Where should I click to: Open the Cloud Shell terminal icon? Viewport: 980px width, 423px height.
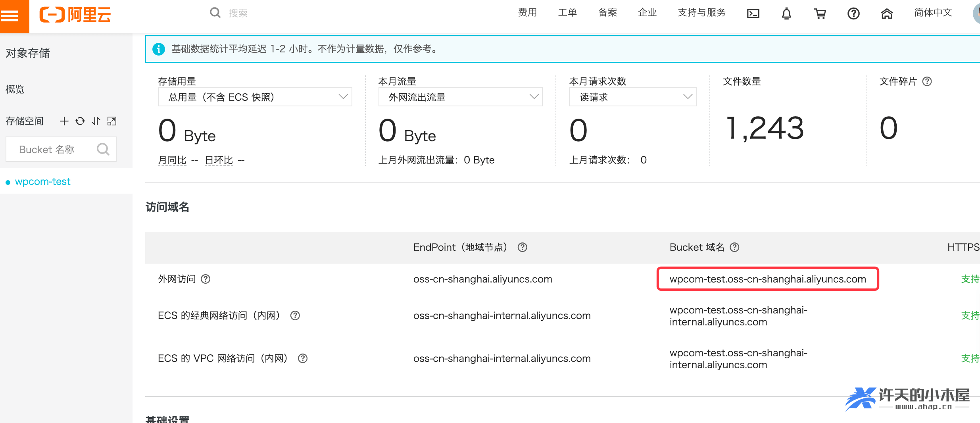tap(753, 13)
